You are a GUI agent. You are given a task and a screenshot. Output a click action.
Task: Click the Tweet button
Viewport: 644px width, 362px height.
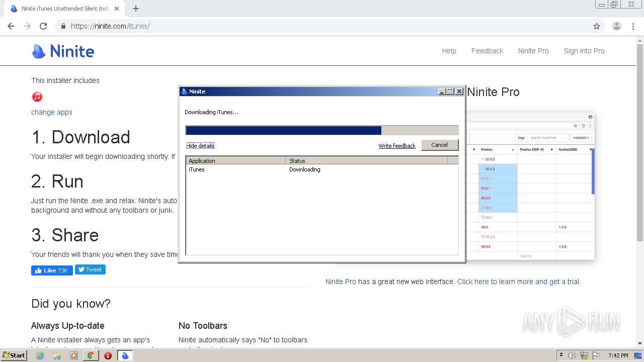90,270
